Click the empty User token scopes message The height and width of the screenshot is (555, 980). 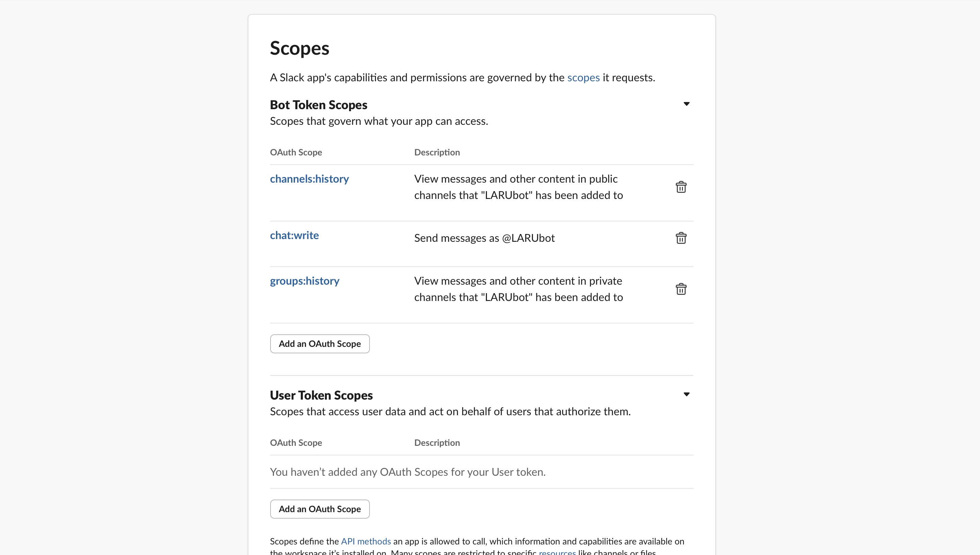pos(408,472)
